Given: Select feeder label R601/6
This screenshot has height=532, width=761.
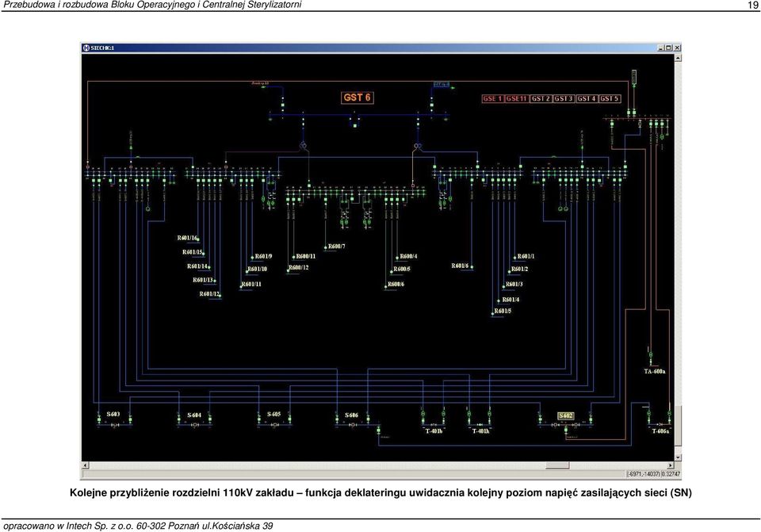Looking at the screenshot, I should [460, 266].
